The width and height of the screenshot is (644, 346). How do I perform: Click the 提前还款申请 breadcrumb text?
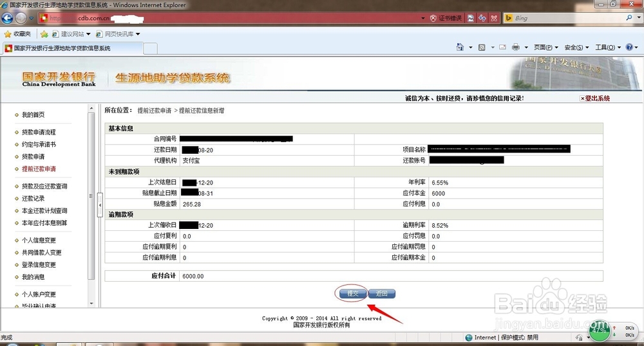pyautogui.click(x=155, y=111)
